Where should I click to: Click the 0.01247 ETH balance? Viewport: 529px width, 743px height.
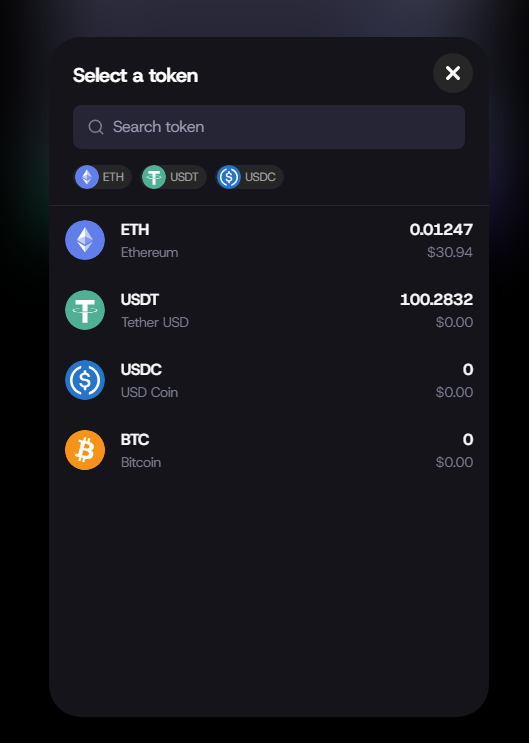tap(441, 229)
